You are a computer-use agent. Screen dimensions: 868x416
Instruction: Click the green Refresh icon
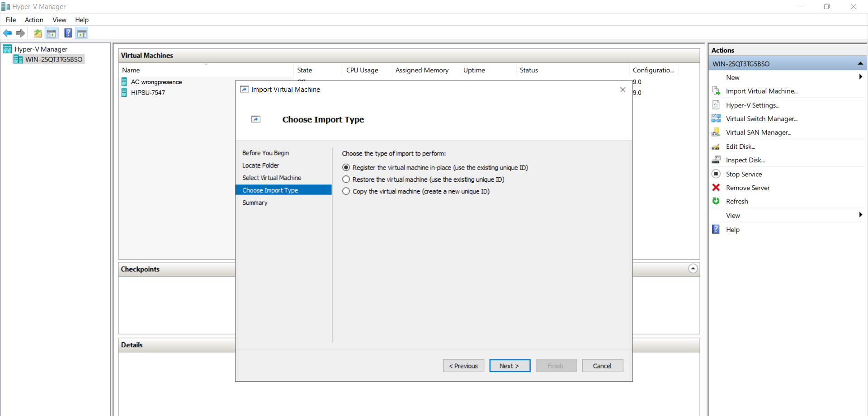coord(716,201)
